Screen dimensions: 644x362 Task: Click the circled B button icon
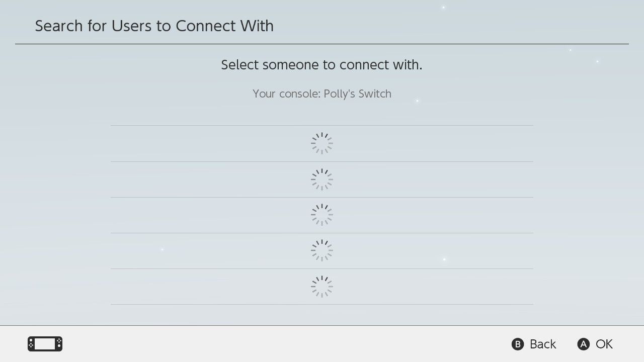coord(518,344)
